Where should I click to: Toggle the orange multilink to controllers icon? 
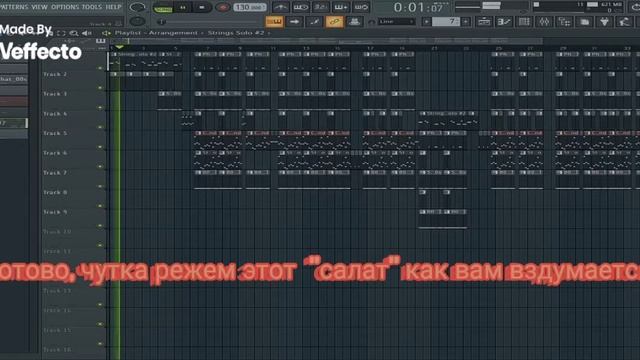[x=334, y=22]
